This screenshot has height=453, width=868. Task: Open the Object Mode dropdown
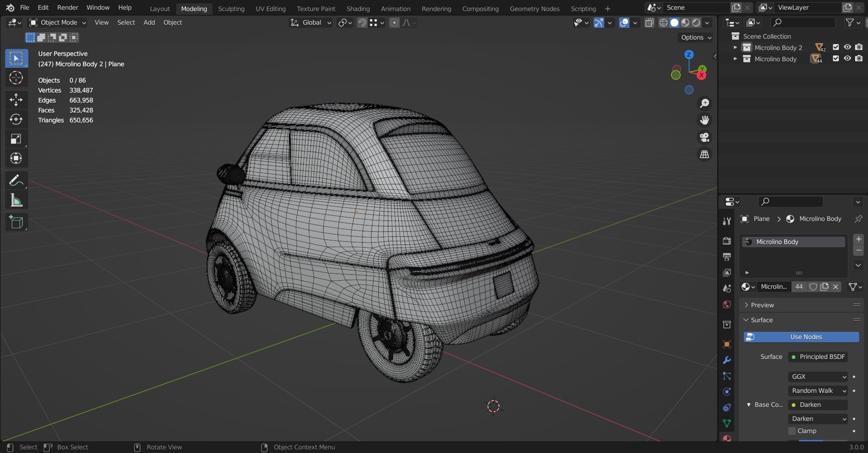tap(57, 23)
